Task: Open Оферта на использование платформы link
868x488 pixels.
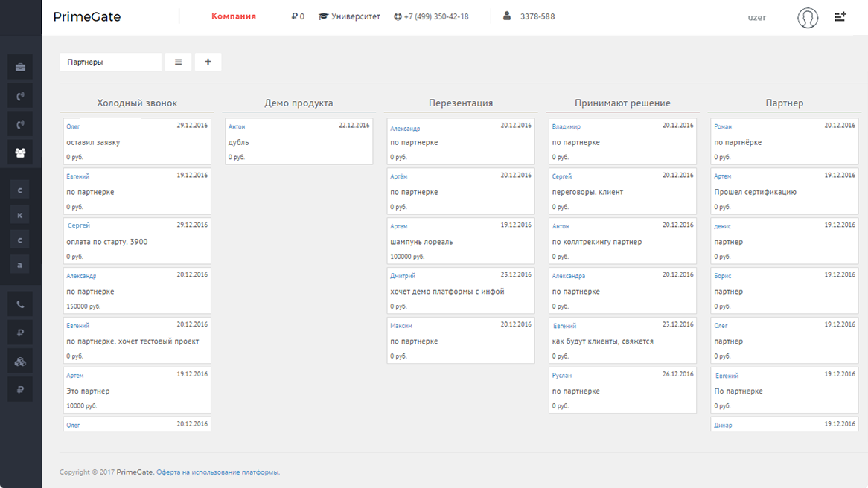Action: pos(217,472)
